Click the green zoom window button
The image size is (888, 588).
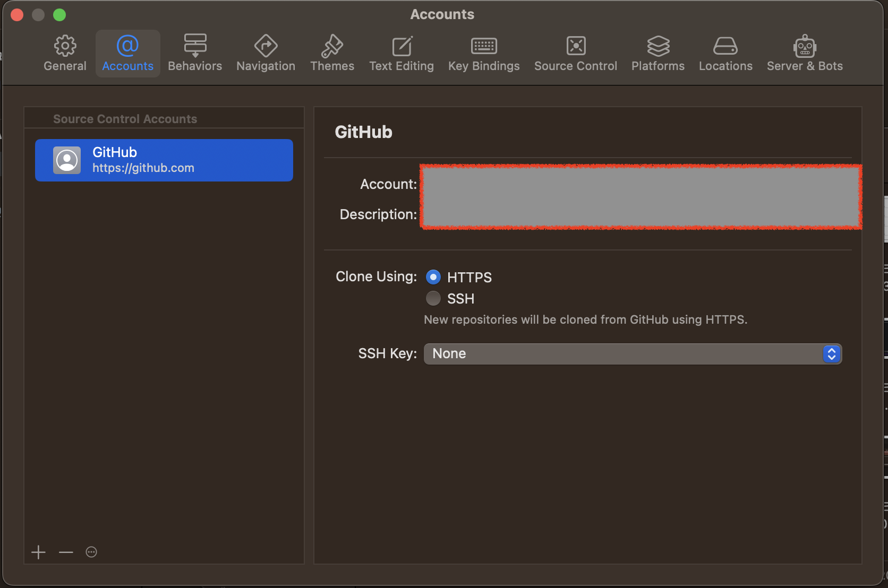tap(59, 15)
